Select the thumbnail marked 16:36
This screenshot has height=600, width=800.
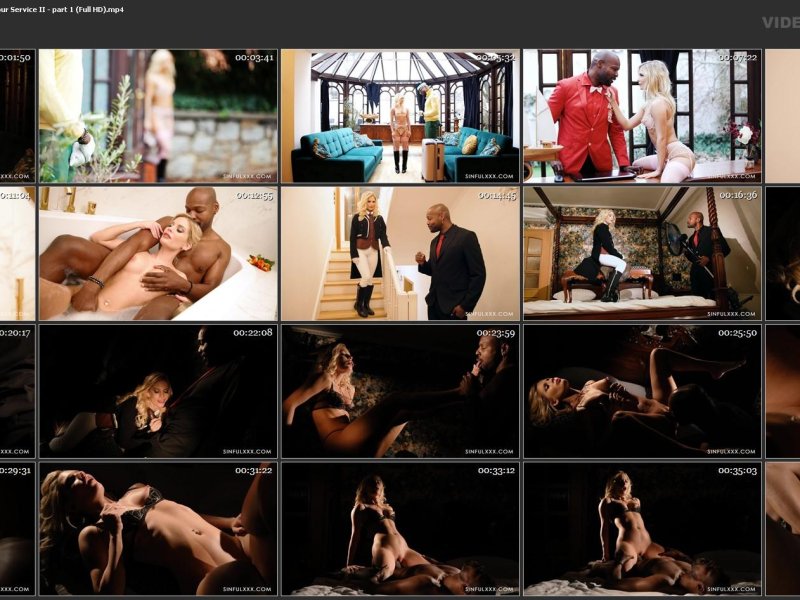(641, 253)
